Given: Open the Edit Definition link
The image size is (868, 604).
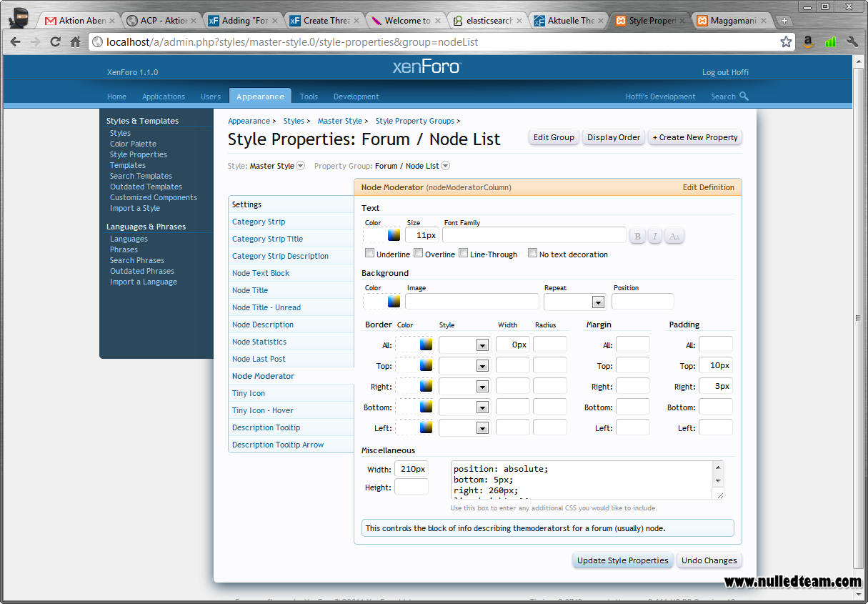Looking at the screenshot, I should click(x=709, y=187).
